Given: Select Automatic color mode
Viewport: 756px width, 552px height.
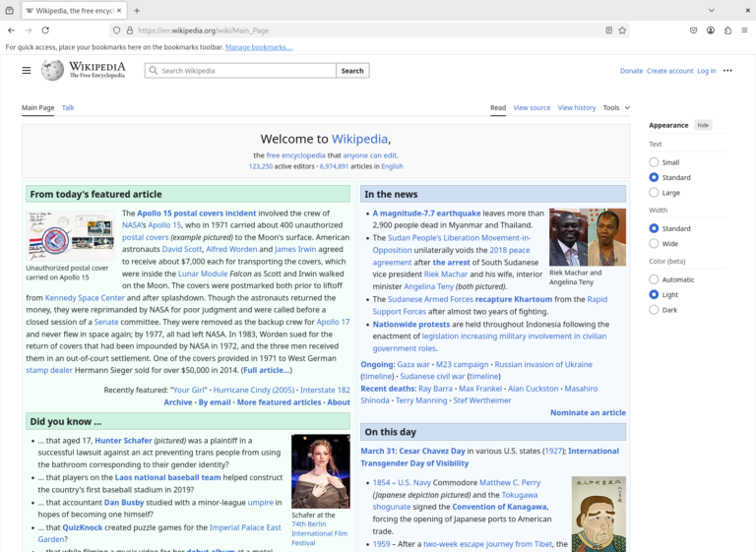Looking at the screenshot, I should [x=654, y=279].
